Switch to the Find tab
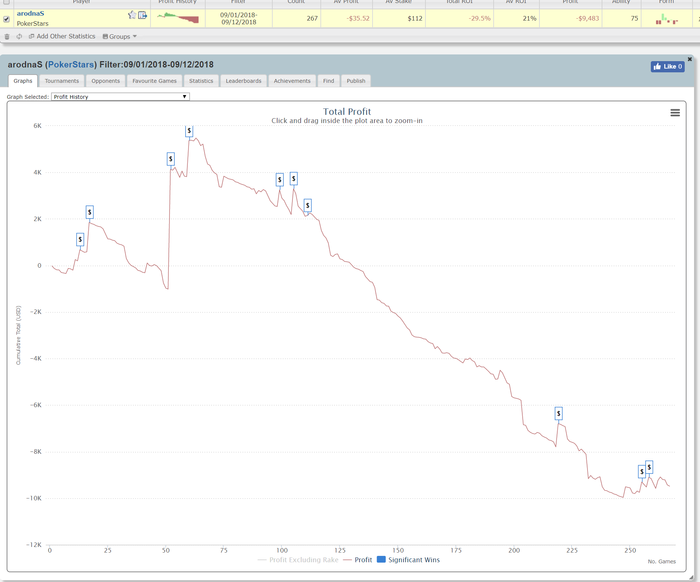This screenshot has width=700, height=582. pyautogui.click(x=329, y=81)
